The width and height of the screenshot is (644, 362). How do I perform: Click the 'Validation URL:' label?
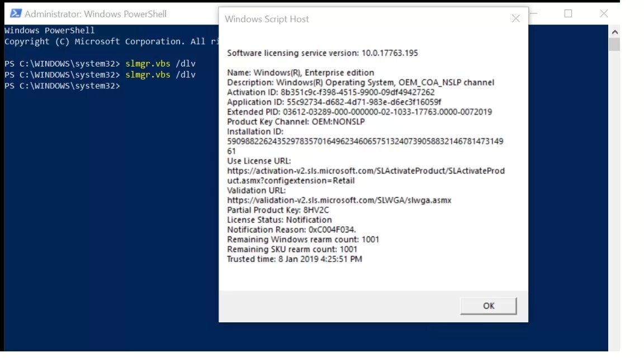pos(256,190)
